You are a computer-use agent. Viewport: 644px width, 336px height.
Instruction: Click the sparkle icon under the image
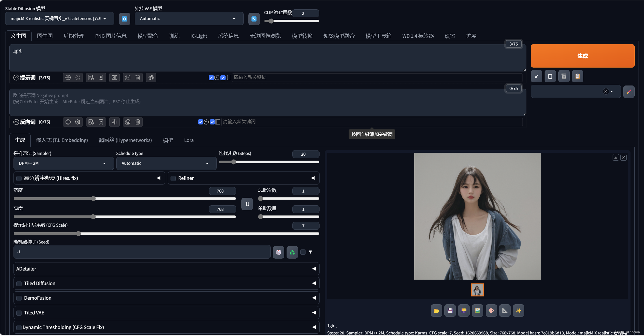pos(518,311)
